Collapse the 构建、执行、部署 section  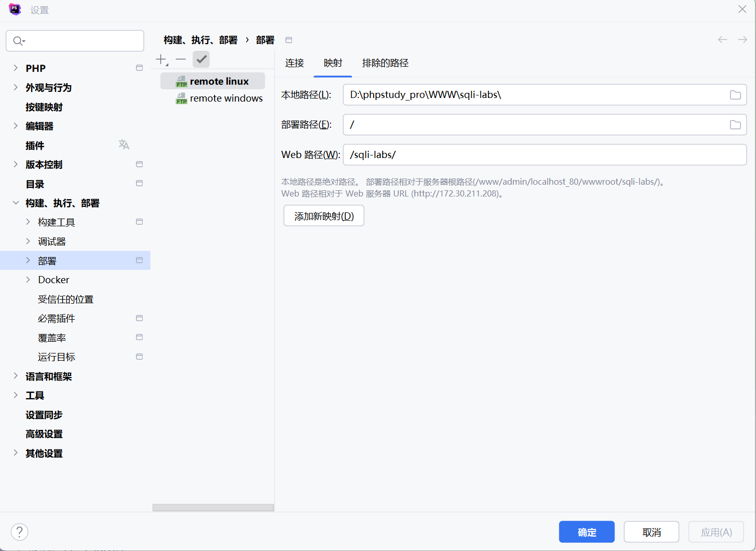[15, 203]
